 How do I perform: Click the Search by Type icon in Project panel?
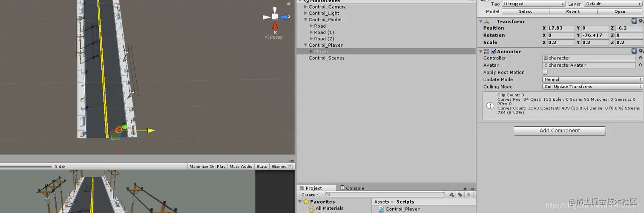point(451,195)
